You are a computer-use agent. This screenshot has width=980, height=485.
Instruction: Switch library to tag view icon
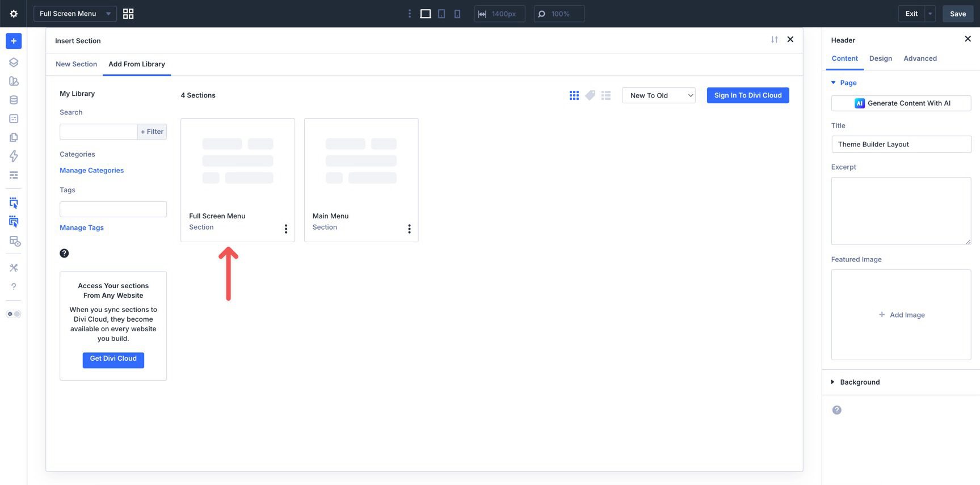pos(590,95)
